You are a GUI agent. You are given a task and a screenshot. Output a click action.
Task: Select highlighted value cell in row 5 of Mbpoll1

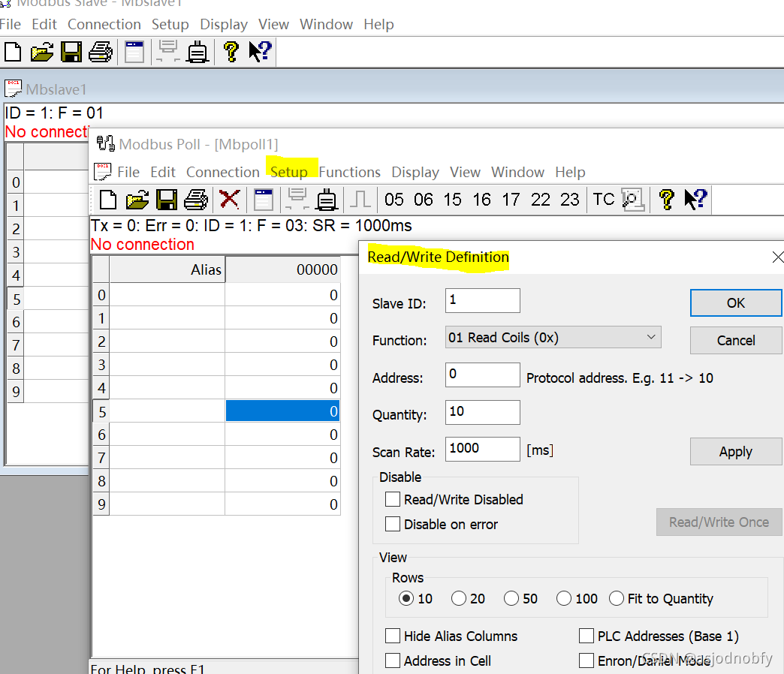(x=282, y=411)
